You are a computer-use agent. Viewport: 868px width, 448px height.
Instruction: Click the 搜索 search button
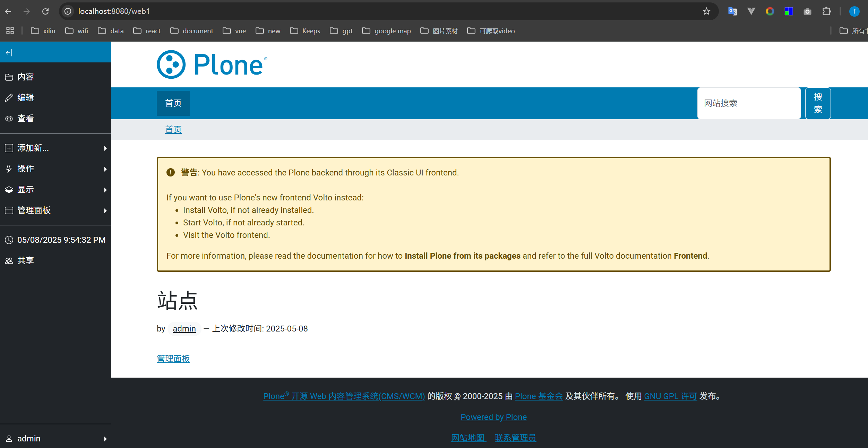(818, 103)
